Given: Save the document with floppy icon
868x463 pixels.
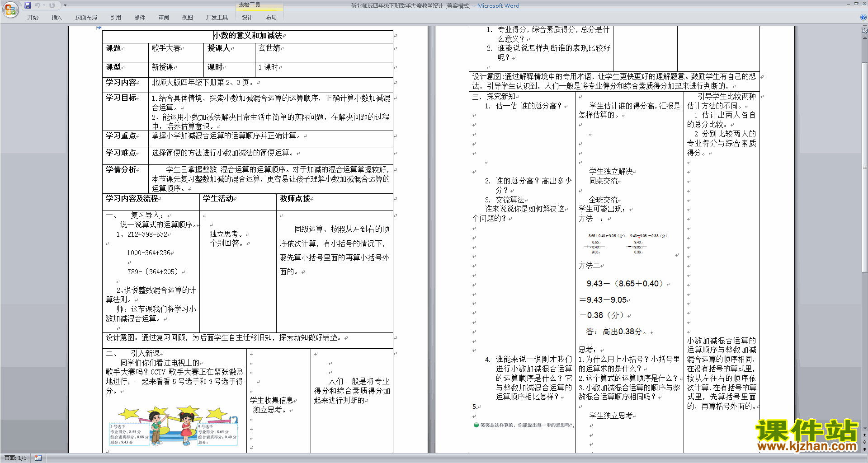Looking at the screenshot, I should 28,5.
